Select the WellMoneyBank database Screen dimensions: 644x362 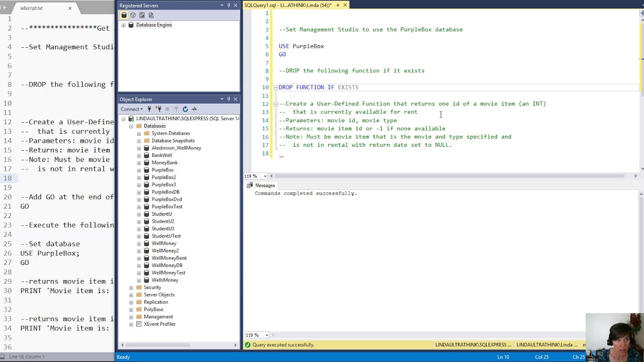(169, 258)
